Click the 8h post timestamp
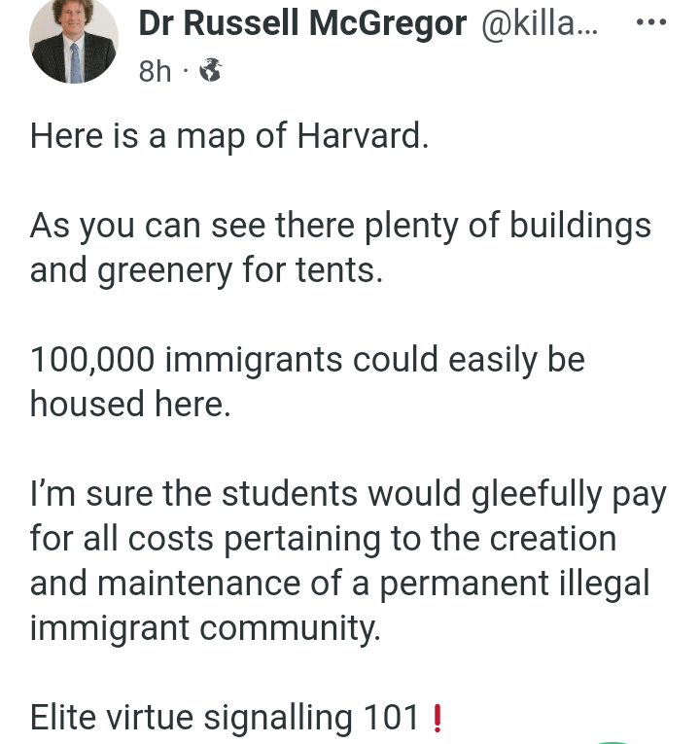 click(155, 71)
